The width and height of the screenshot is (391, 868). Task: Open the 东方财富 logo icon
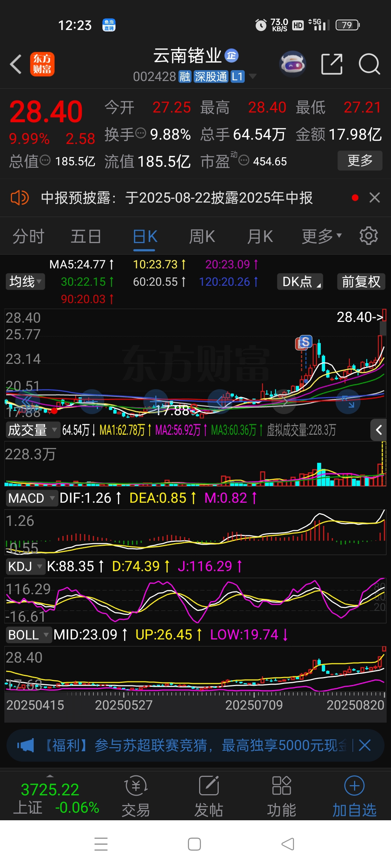(x=42, y=64)
